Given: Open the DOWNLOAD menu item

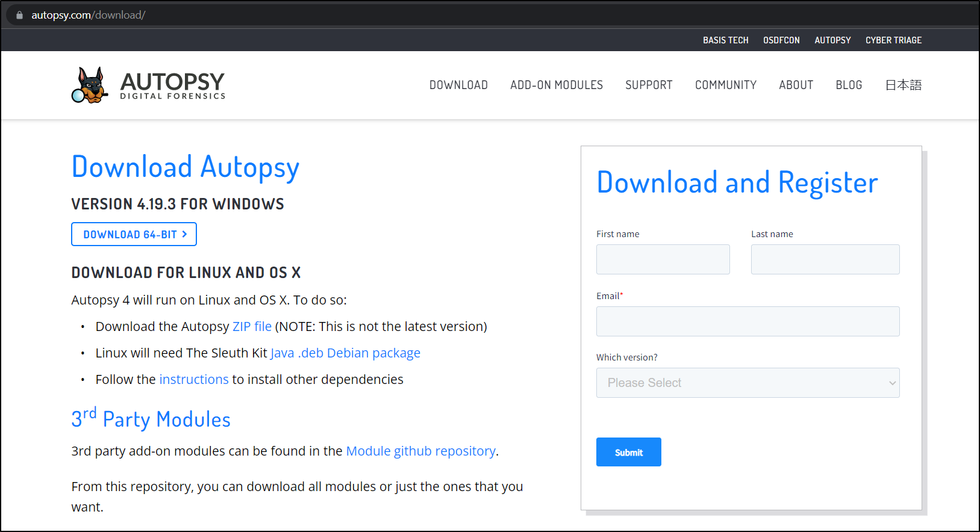Looking at the screenshot, I should (x=458, y=85).
